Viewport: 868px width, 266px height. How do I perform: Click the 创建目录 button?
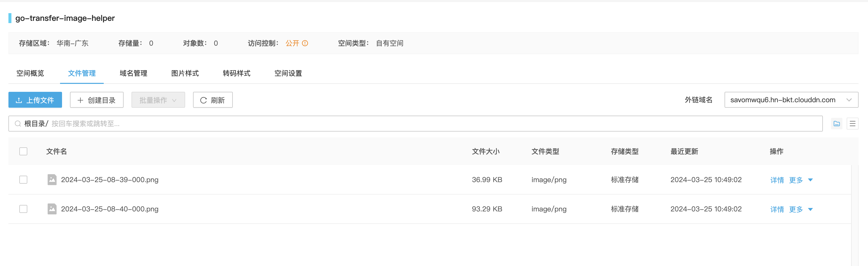point(97,100)
